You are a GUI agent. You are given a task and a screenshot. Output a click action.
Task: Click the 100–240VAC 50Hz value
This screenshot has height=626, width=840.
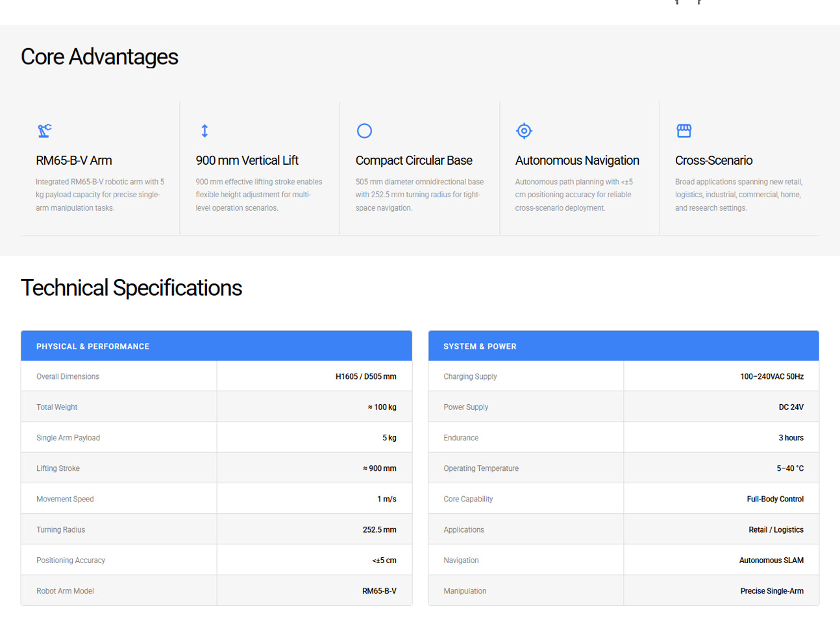[x=772, y=376]
